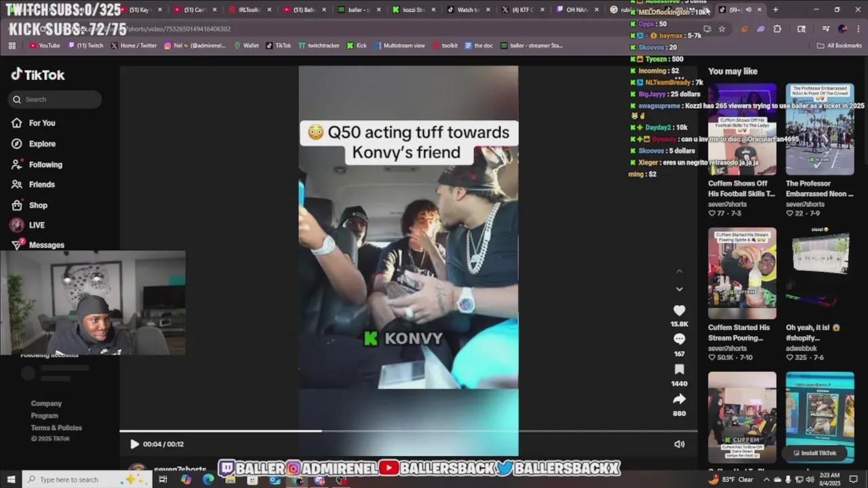Image resolution: width=868 pixels, height=488 pixels.
Task: Click the Install TikTok button
Action: [x=814, y=453]
